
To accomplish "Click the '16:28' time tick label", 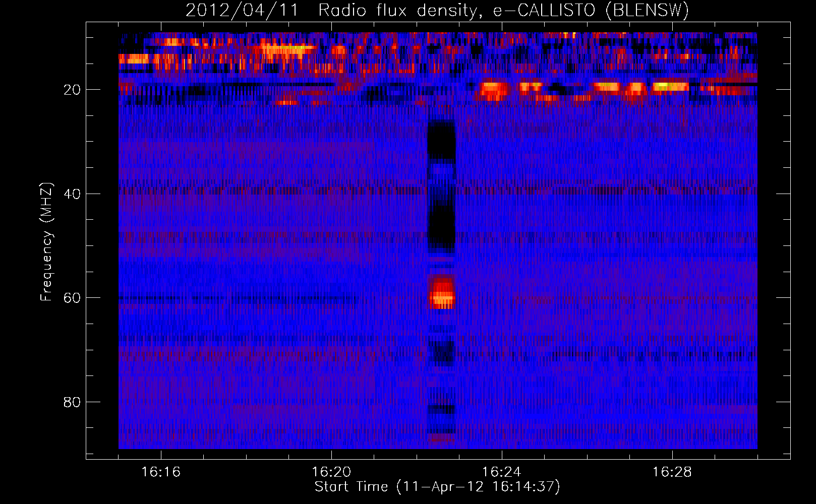I will click(x=672, y=472).
